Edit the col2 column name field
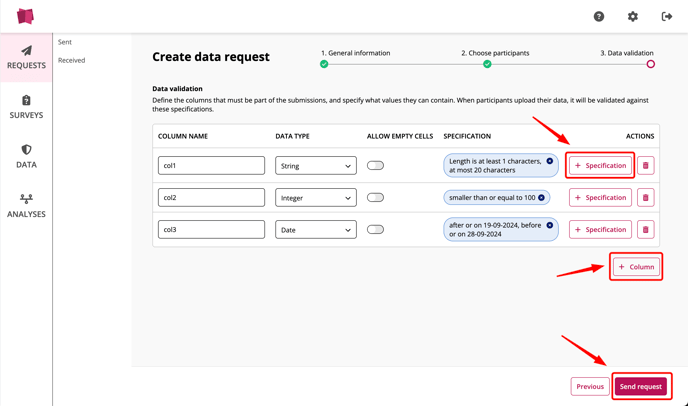 pyautogui.click(x=211, y=198)
